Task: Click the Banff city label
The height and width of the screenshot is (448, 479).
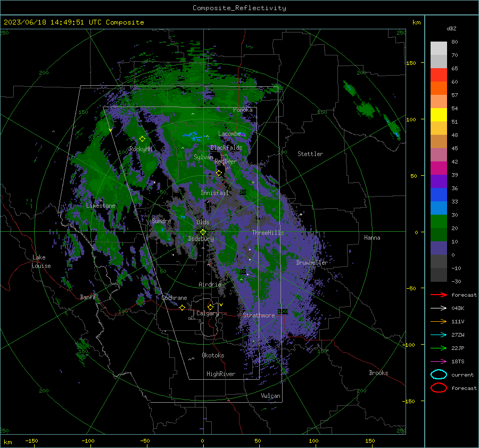Action: tap(88, 297)
